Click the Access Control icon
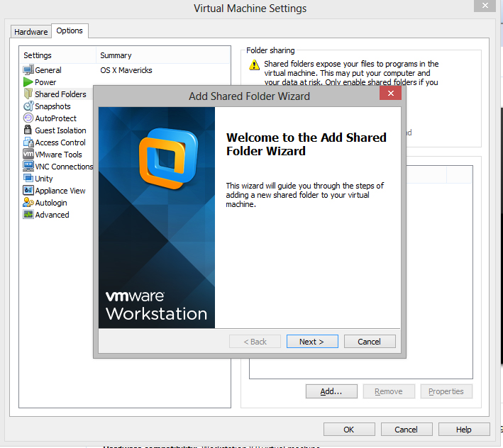 pos(28,142)
